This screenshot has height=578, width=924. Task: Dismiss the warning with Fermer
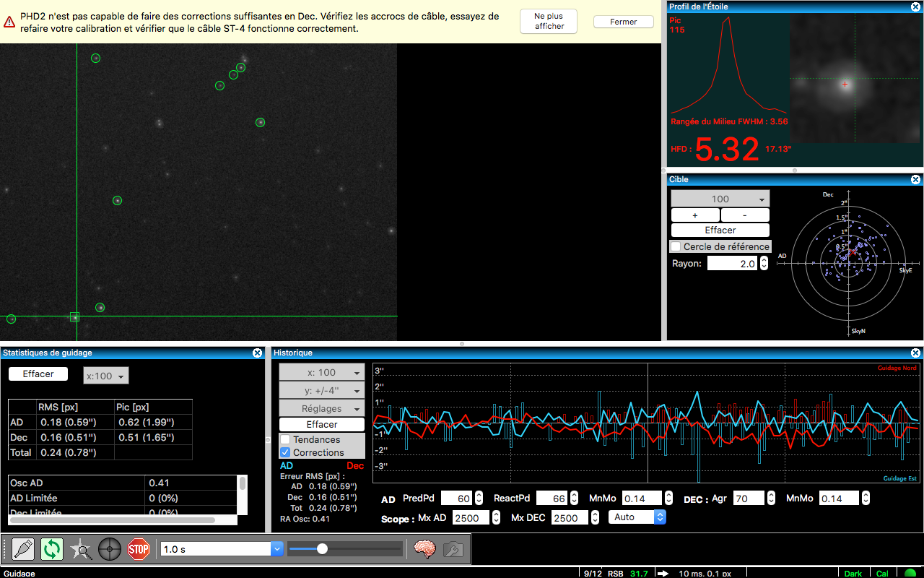(x=623, y=22)
